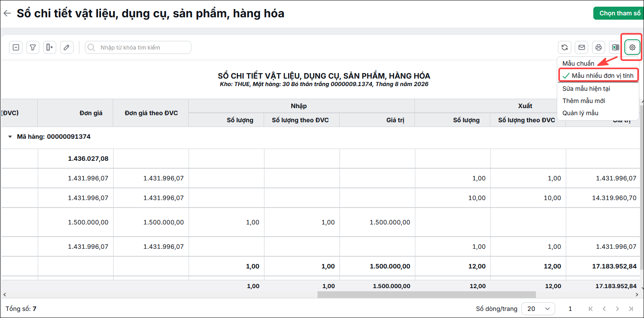
Task: Select the 10,00 Xuất Số lượng cell
Action: pos(453,198)
